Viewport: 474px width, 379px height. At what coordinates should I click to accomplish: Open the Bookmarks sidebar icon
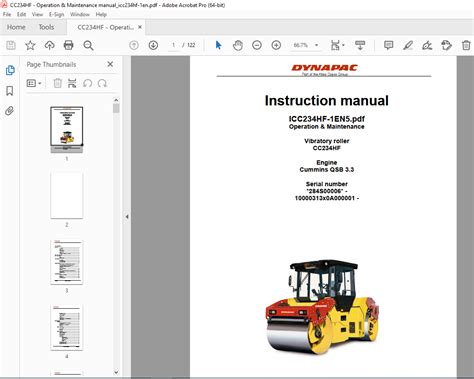click(10, 91)
